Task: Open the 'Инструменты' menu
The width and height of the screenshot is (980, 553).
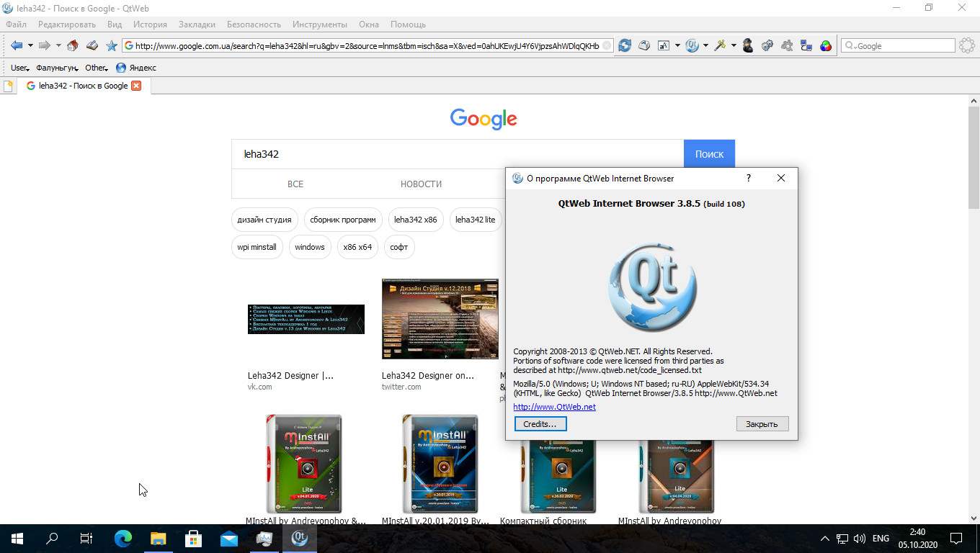Action: coord(321,24)
